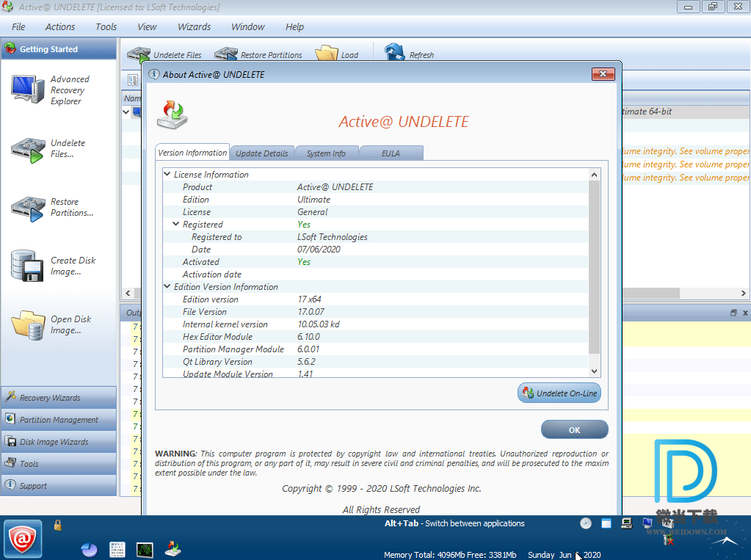Image resolution: width=751 pixels, height=560 pixels.
Task: Open the pie chart disk utility in the taskbar
Action: (x=89, y=549)
